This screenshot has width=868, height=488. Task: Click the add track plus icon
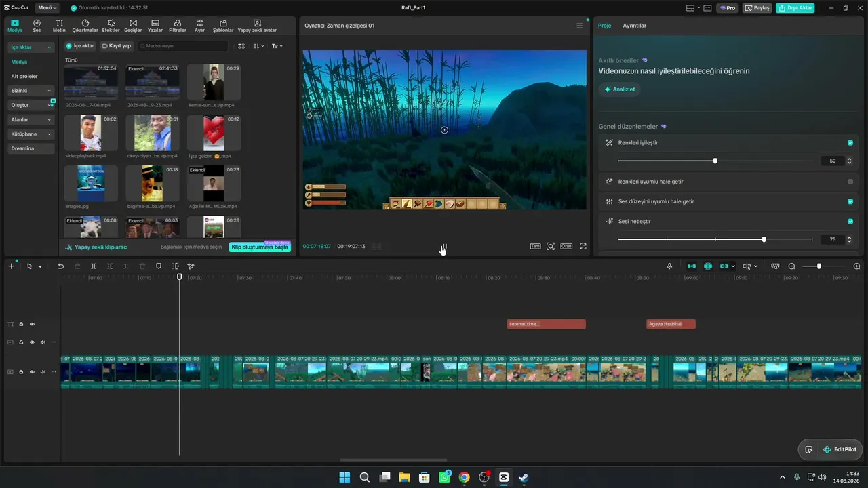coord(11,266)
